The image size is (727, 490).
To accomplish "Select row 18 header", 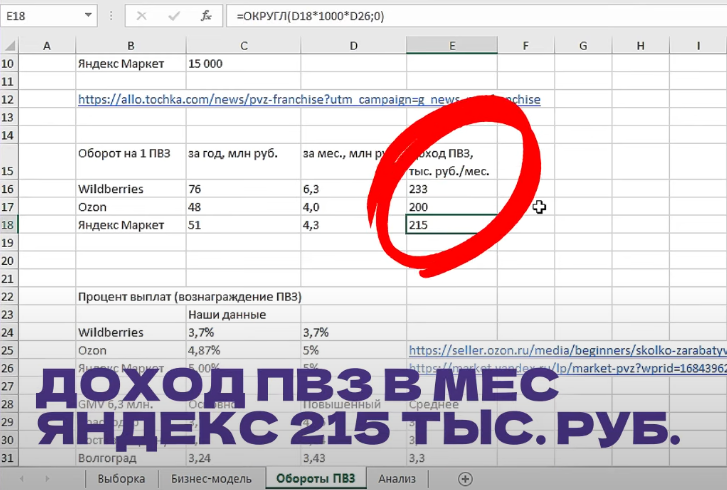I will coord(9,225).
